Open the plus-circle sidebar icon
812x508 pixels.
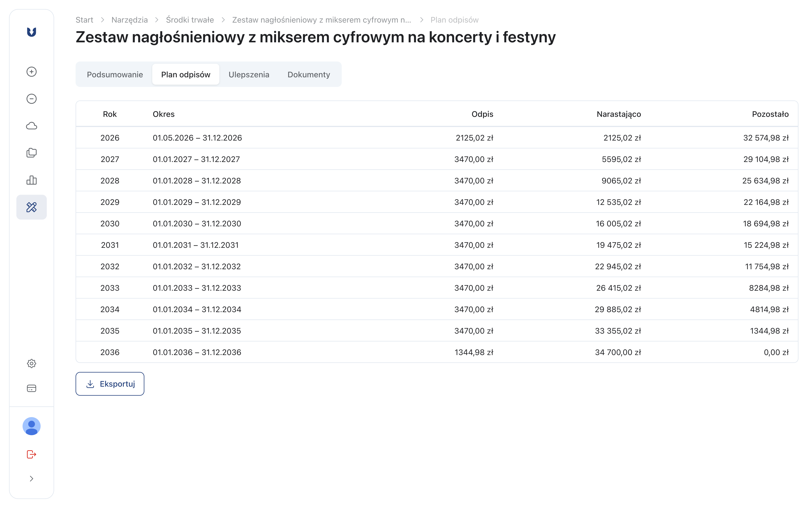(32, 71)
